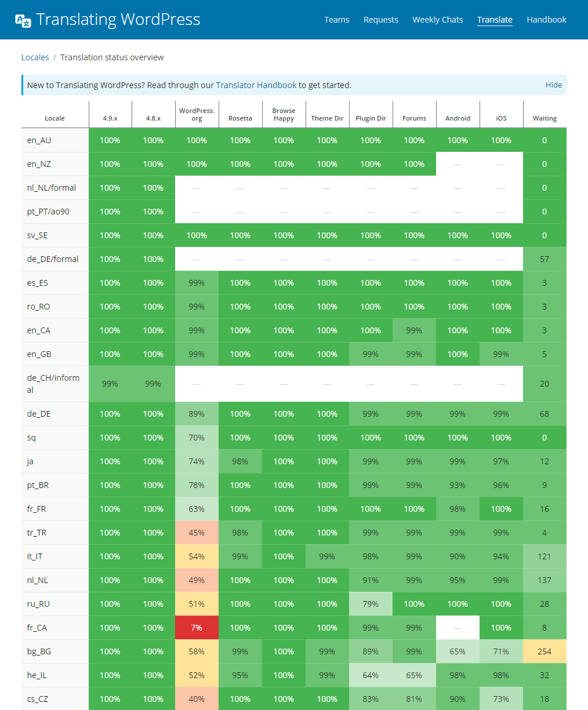Open the Handbook navigation link
Viewport: 588px width, 710px height.
click(547, 20)
